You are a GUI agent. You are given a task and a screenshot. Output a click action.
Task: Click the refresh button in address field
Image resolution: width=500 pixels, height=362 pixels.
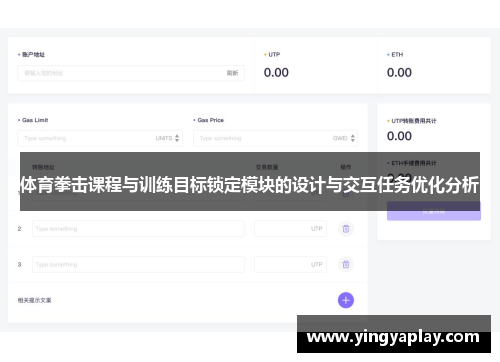[x=232, y=73]
